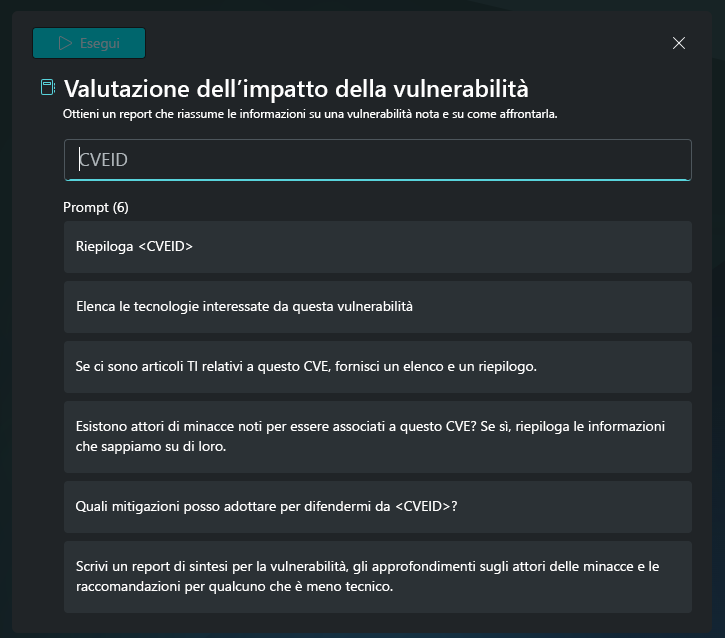Click the <CVEID> placeholder in Riepiloga prompt
725x638 pixels.
165,247
